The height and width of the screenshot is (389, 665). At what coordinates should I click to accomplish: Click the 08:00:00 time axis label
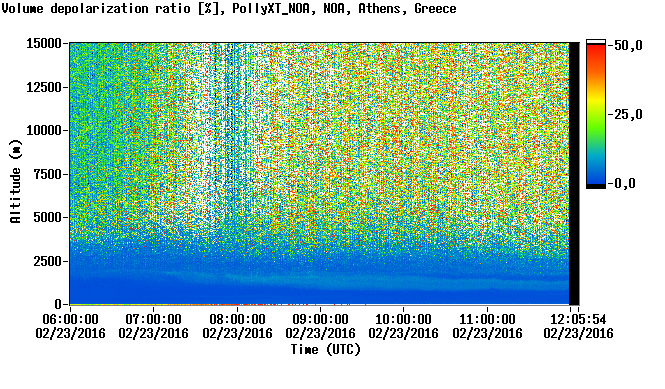tap(238, 319)
